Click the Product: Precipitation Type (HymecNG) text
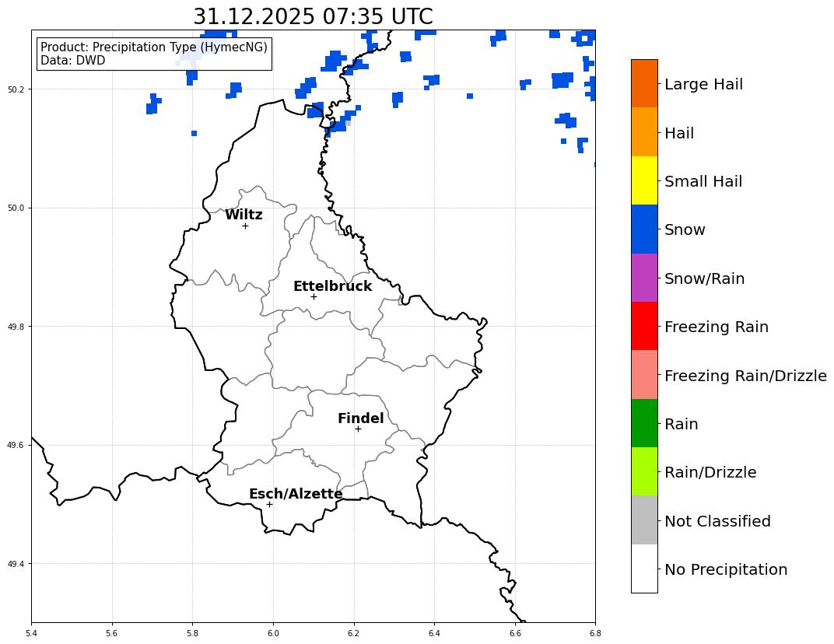This screenshot has height=644, width=834. tap(154, 47)
